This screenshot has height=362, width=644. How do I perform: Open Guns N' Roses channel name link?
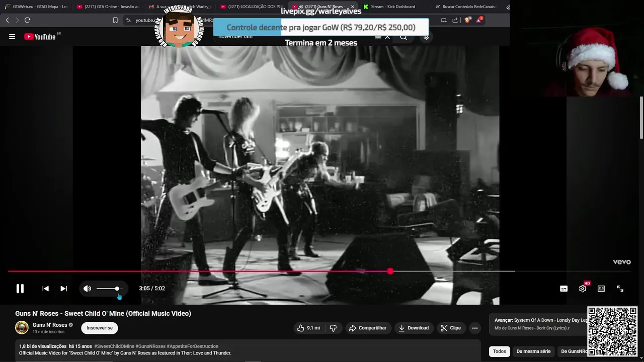point(50,325)
